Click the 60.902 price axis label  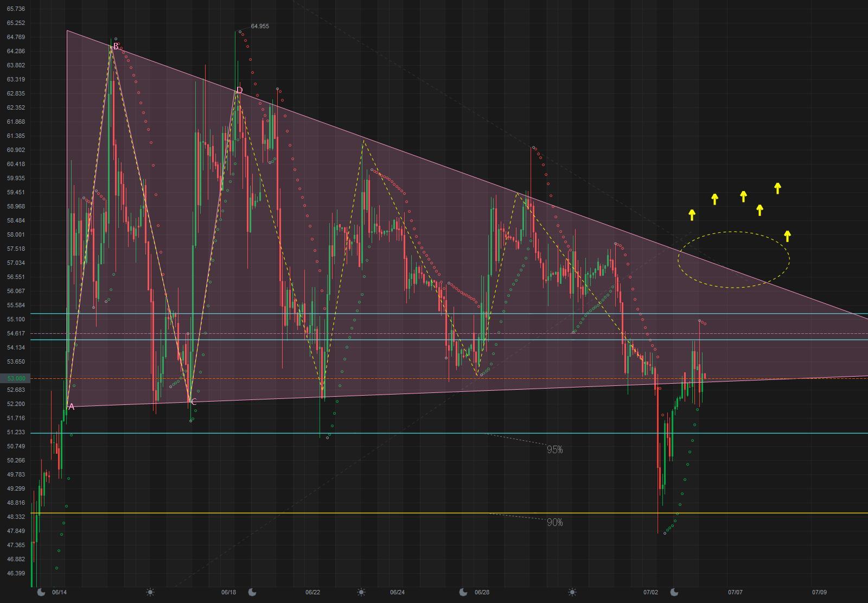16,150
